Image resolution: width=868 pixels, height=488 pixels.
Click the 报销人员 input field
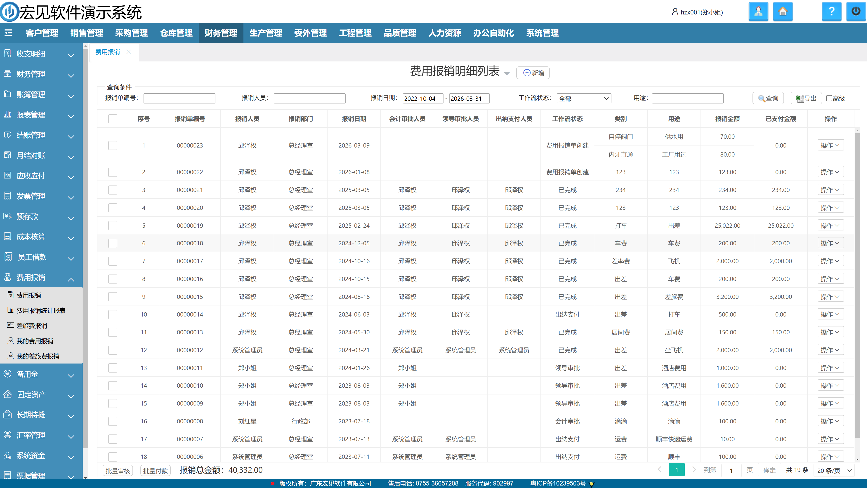click(309, 98)
